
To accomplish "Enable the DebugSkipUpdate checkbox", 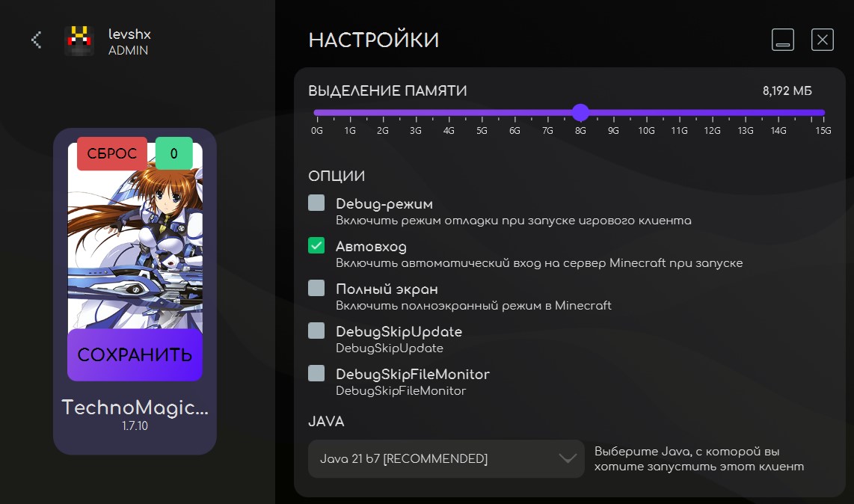I will coord(316,331).
